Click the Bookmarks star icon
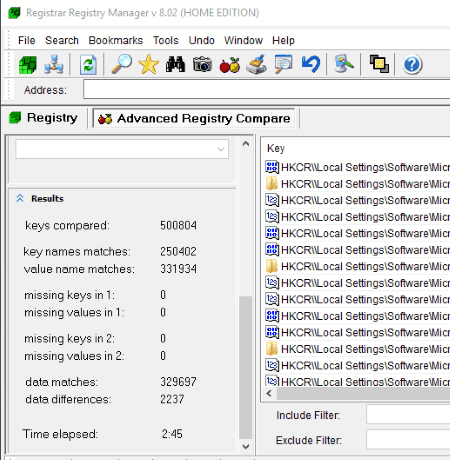450x460 pixels. click(x=149, y=64)
